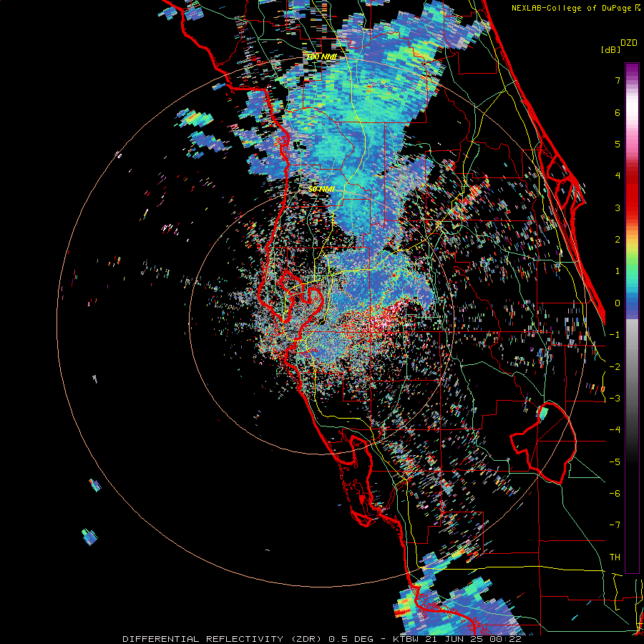Click the value -2 on the color scale
The height and width of the screenshot is (644, 644).
(x=615, y=367)
